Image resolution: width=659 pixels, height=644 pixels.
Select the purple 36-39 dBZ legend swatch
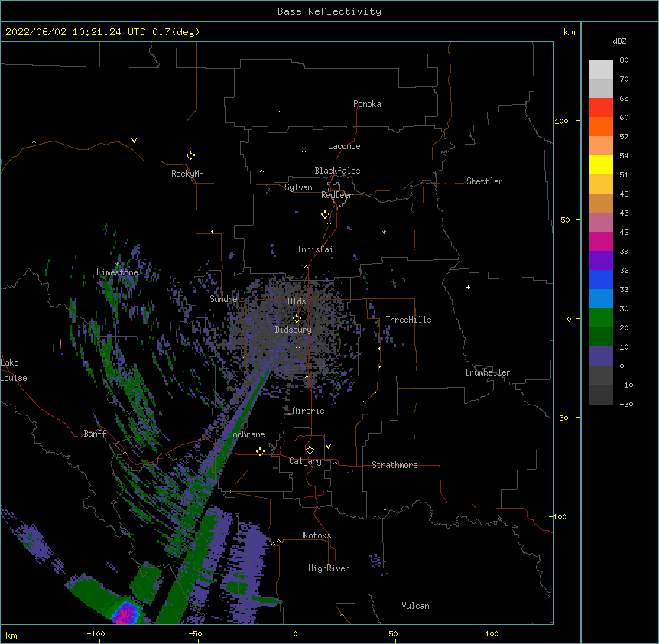(x=601, y=261)
